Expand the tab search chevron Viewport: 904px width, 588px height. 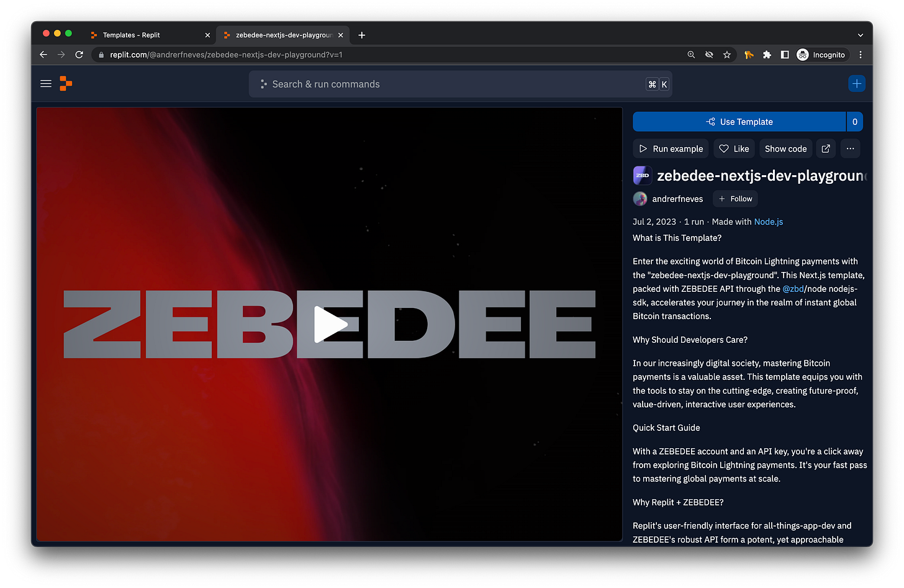tap(860, 35)
